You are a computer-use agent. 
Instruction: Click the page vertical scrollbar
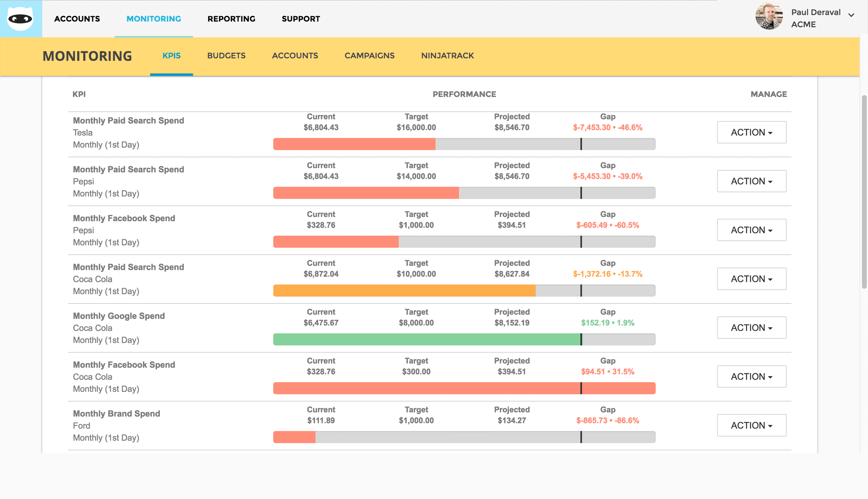point(864,191)
